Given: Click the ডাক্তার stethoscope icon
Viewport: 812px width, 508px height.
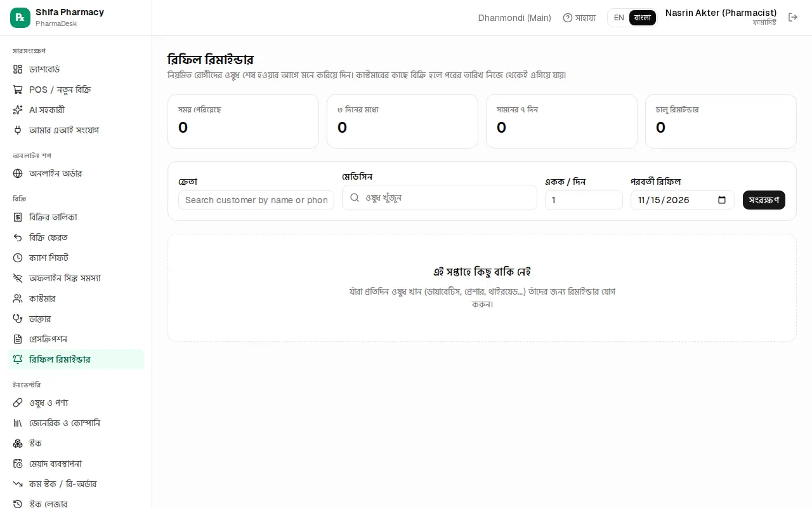Looking at the screenshot, I should pyautogui.click(x=18, y=319).
